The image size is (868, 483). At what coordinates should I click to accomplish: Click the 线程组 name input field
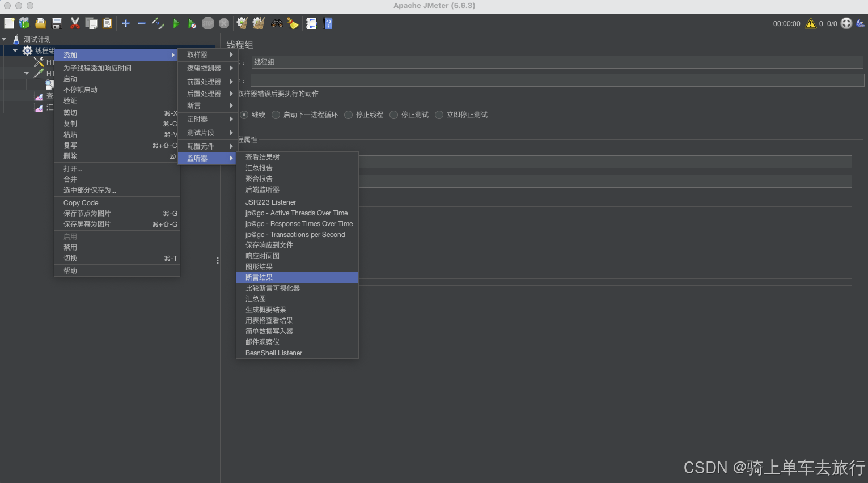556,62
